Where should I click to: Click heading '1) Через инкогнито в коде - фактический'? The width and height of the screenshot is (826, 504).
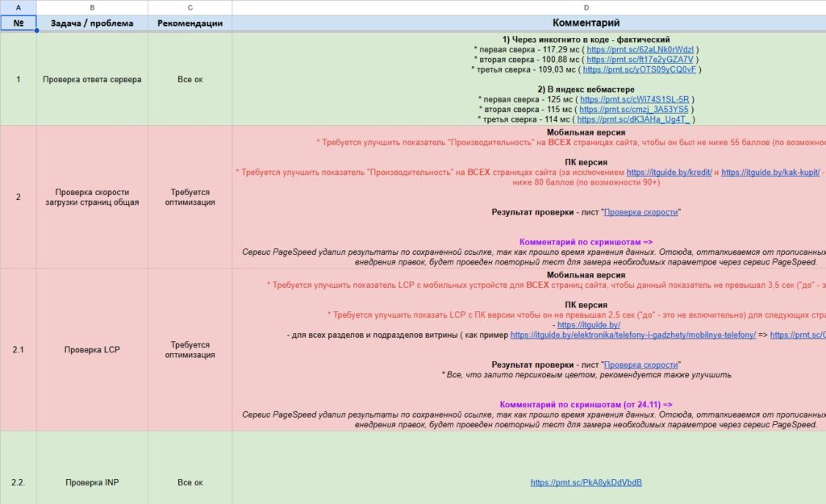click(x=586, y=40)
